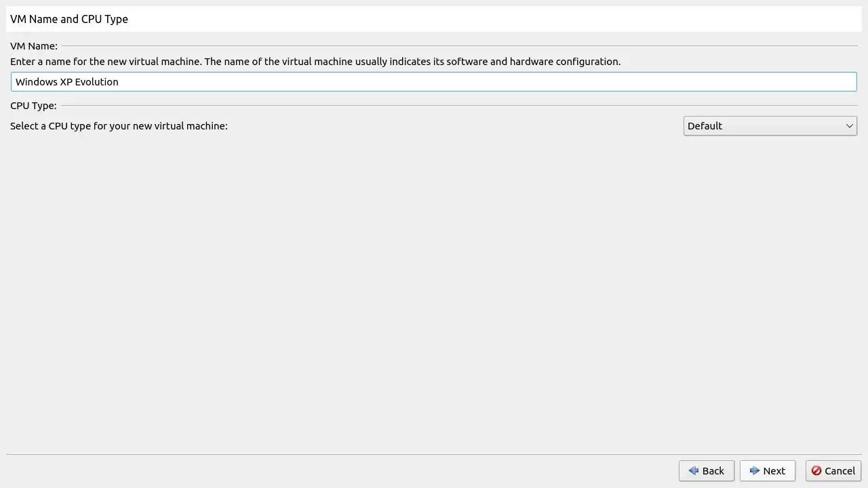Click the 'Enter a name for the new virtual machine' description

315,62
